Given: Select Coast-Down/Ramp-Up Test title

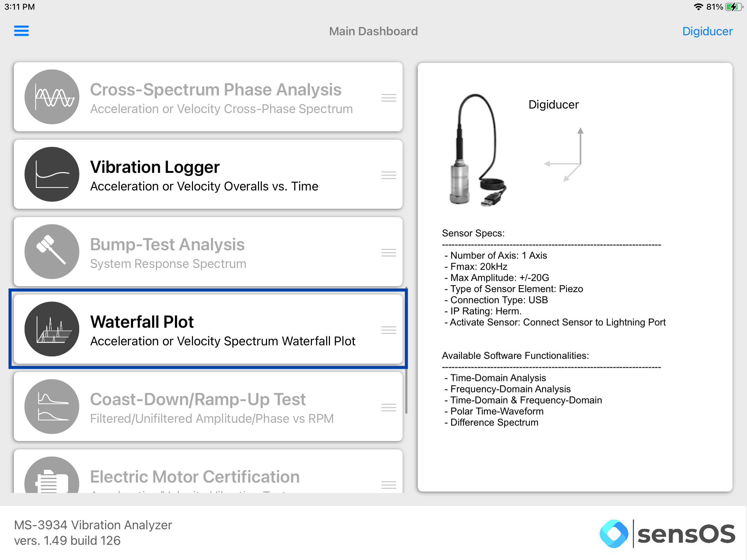Looking at the screenshot, I should [198, 400].
